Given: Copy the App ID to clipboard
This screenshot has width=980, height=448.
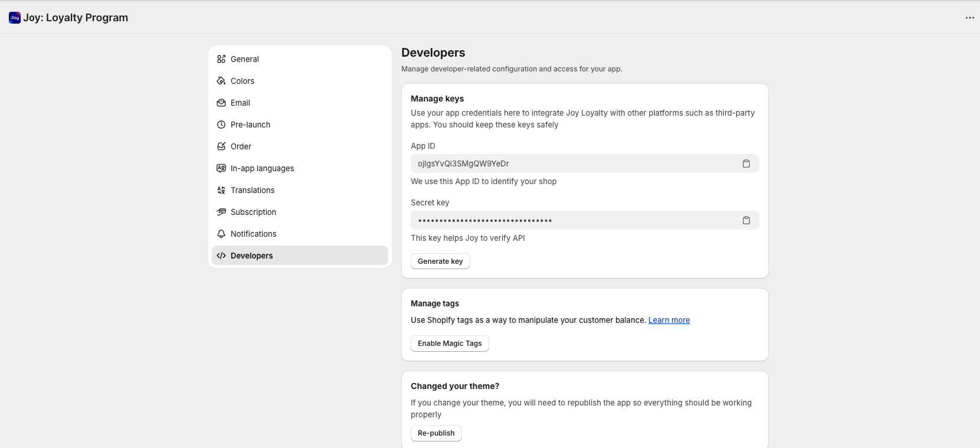Looking at the screenshot, I should point(746,163).
